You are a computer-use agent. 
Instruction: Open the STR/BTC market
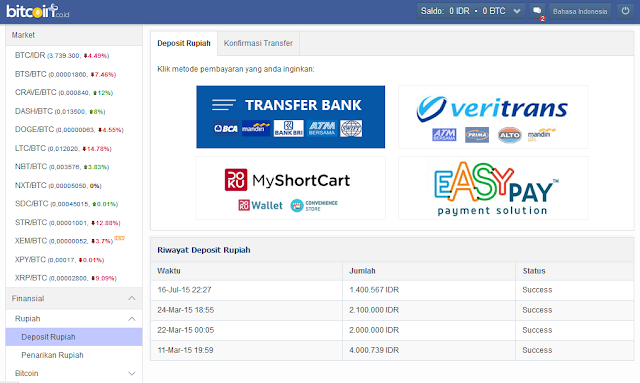coord(67,223)
